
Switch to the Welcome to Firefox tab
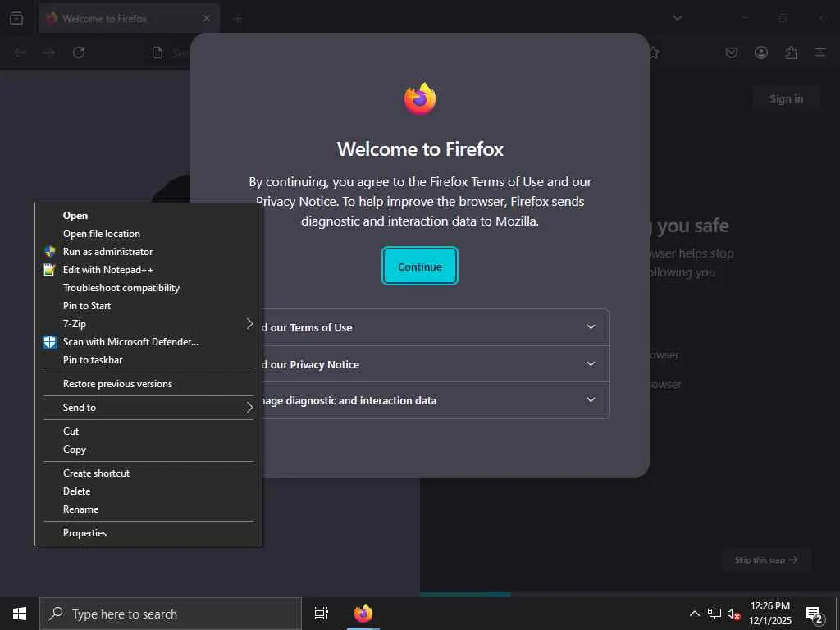pyautogui.click(x=129, y=18)
